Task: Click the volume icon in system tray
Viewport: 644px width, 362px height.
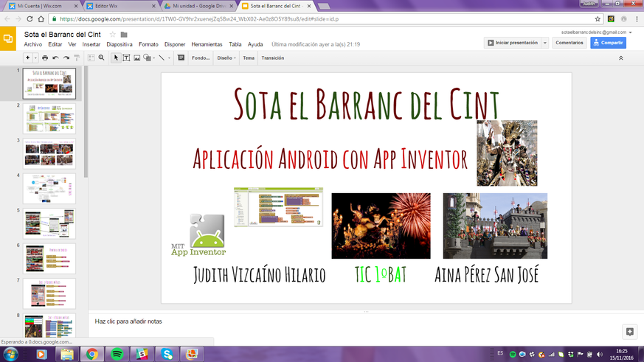Action: (599, 354)
